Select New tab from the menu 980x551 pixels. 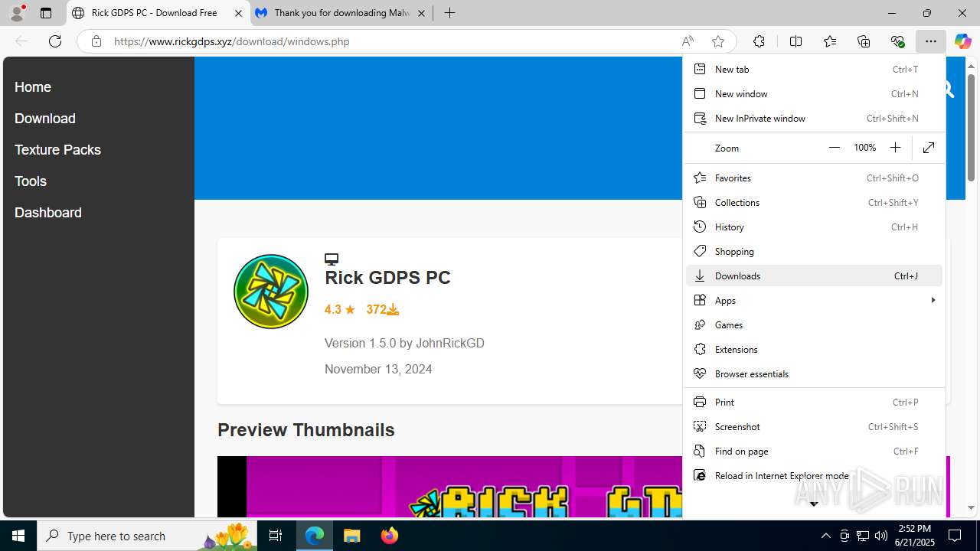(x=814, y=69)
